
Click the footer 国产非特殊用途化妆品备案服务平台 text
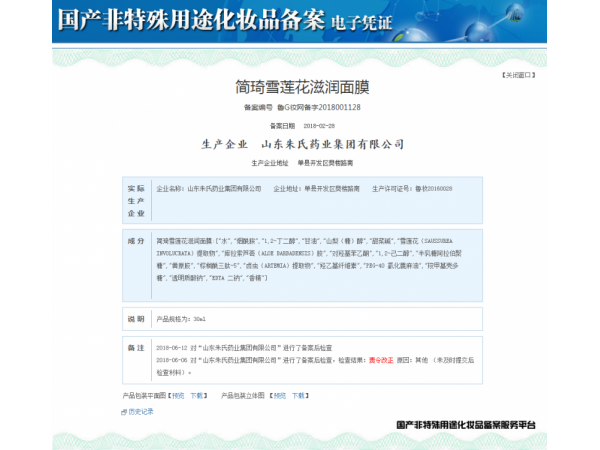point(466,425)
